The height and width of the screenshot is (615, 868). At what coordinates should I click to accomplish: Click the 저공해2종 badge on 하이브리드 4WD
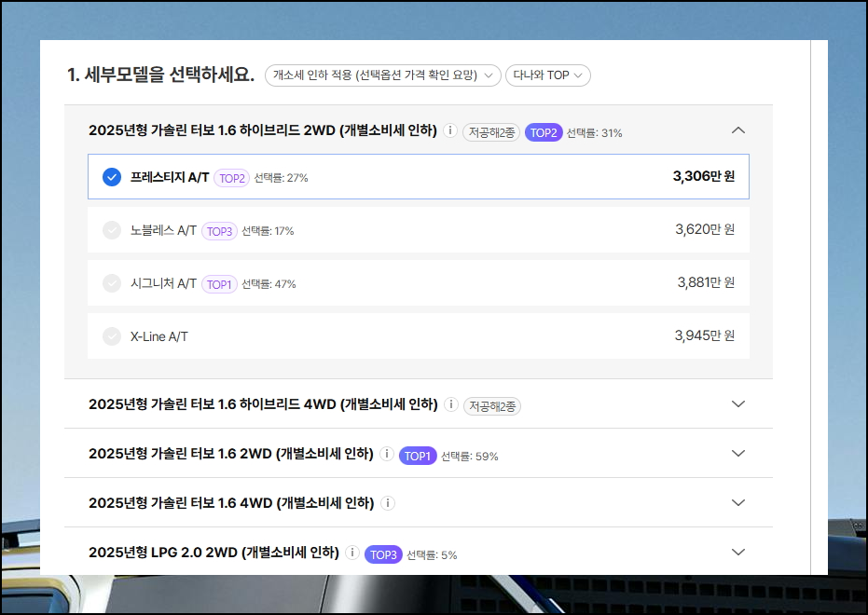[x=492, y=406]
